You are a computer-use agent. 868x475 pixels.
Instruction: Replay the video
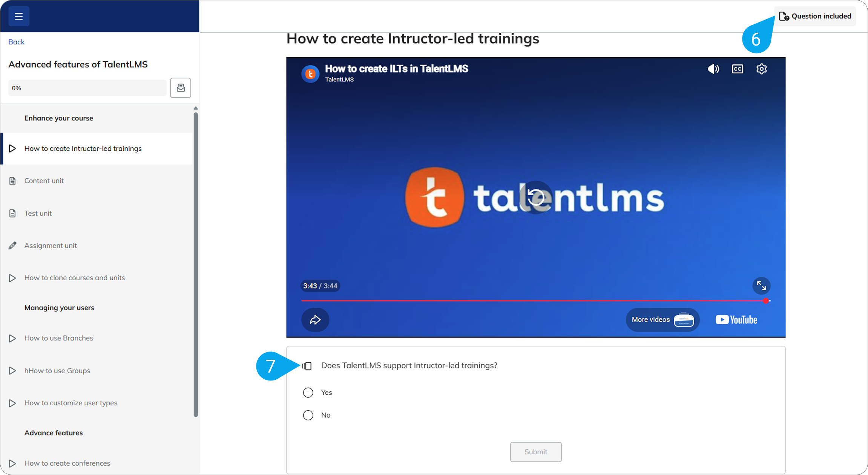tap(535, 197)
